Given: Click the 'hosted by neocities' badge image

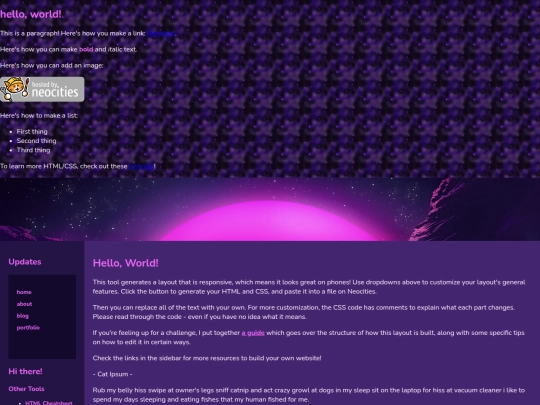Looking at the screenshot, I should (42, 89).
